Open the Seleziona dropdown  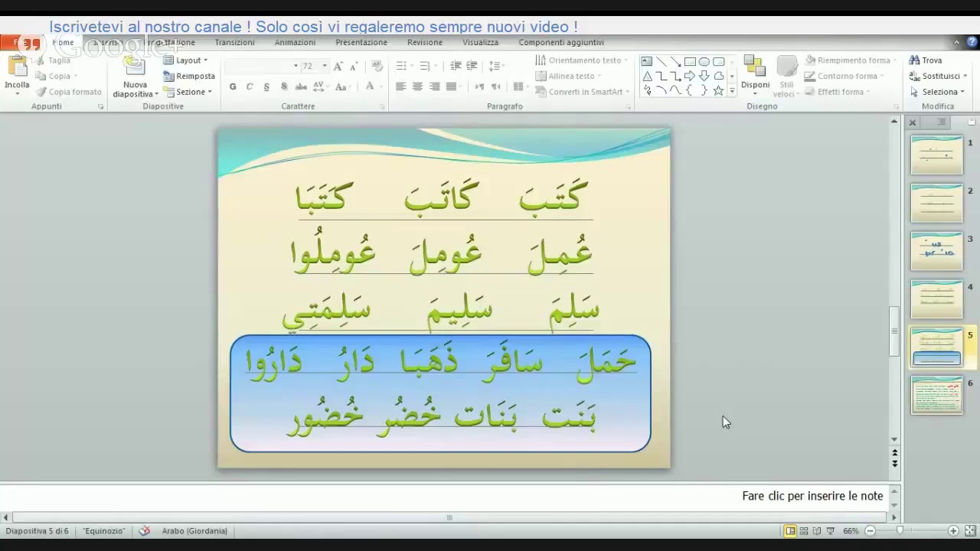938,92
